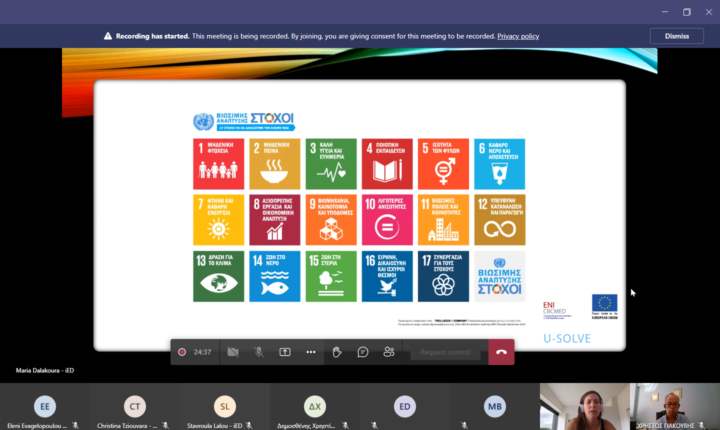Click the 24:37 meeting timer
The image size is (720, 430).
[202, 352]
